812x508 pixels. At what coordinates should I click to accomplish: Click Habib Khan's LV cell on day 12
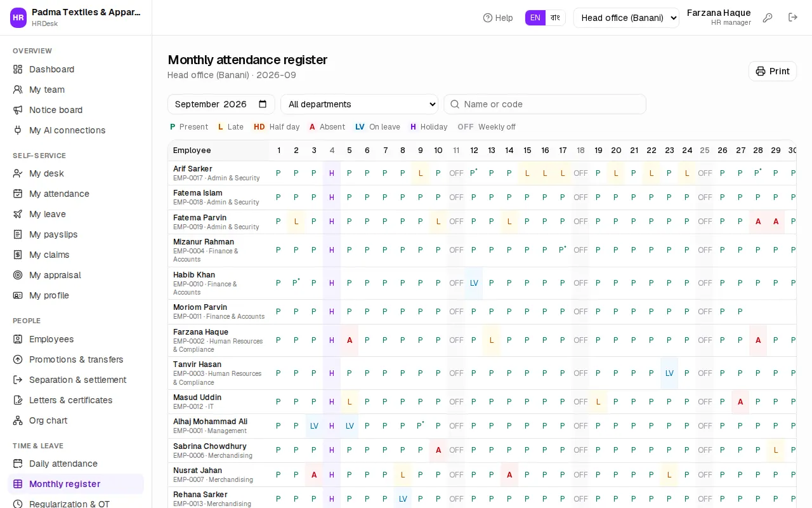(x=474, y=283)
